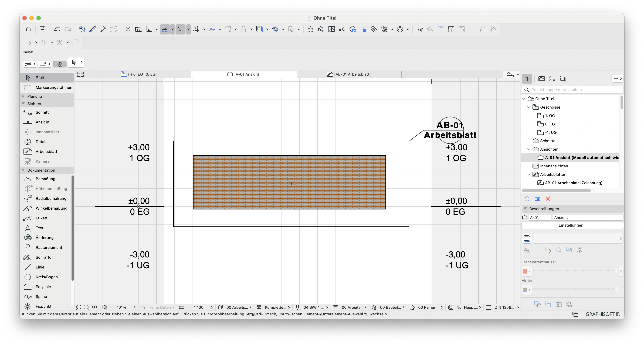Screen dimensions: 644x345
Task: Click the blue plus new viewpoint icon
Action: point(527,199)
